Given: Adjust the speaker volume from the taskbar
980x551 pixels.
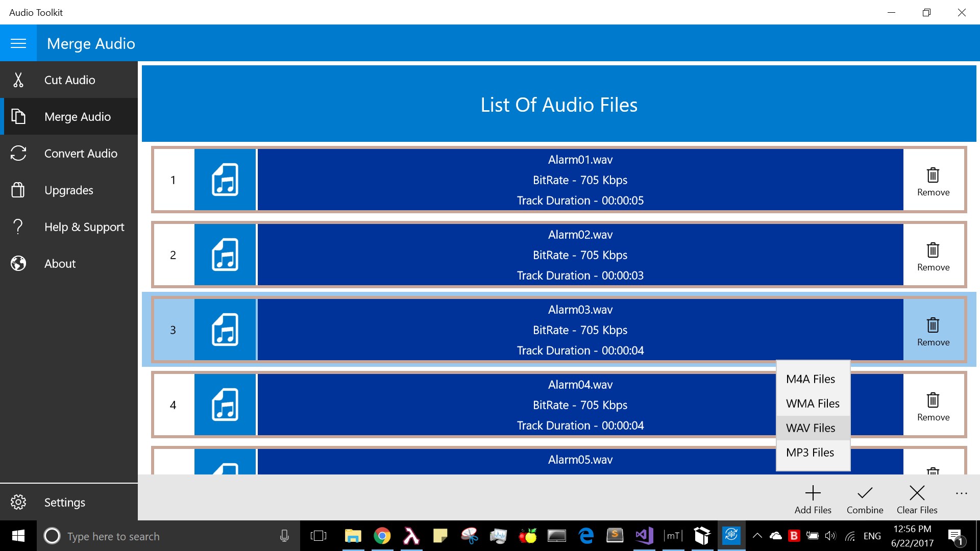Looking at the screenshot, I should [x=830, y=536].
